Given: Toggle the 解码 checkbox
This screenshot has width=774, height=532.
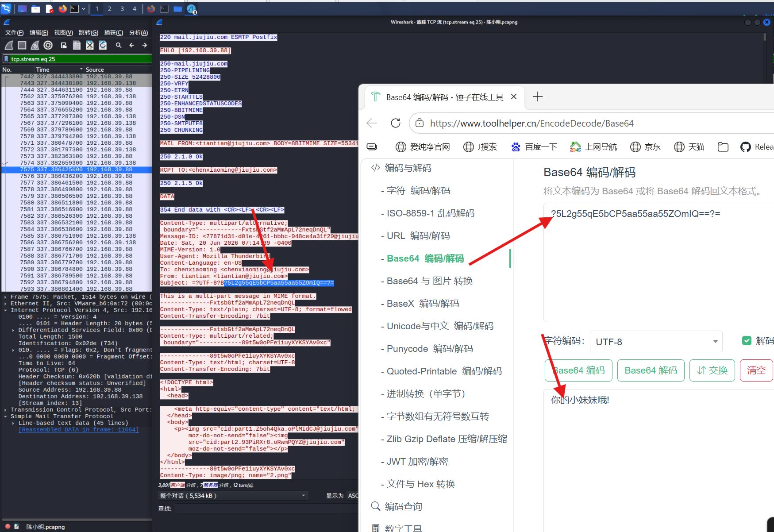Looking at the screenshot, I should [x=747, y=341].
